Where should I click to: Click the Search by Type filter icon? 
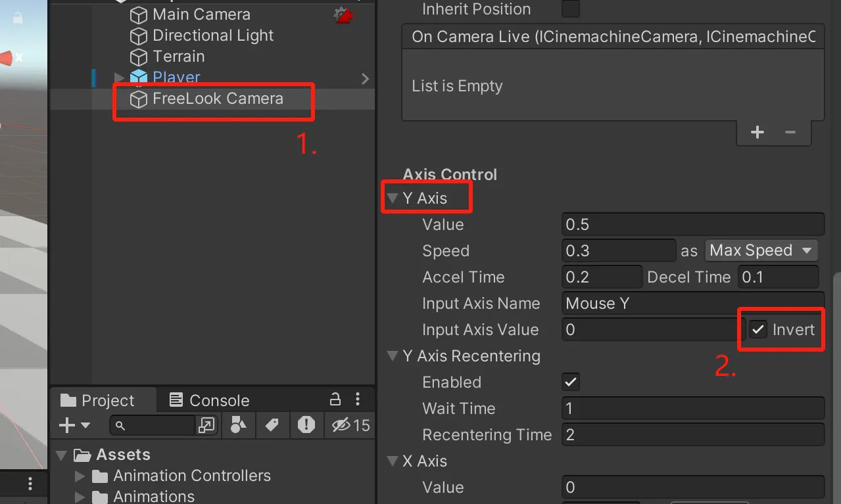(x=238, y=425)
